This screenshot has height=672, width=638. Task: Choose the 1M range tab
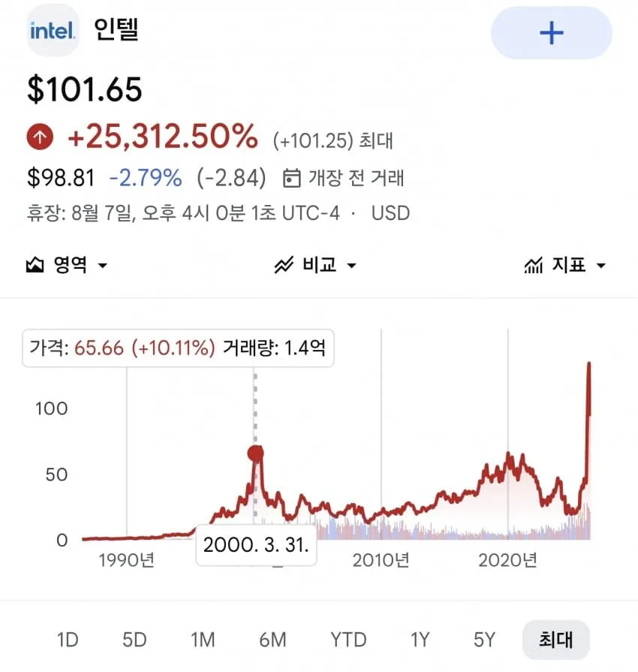(203, 640)
